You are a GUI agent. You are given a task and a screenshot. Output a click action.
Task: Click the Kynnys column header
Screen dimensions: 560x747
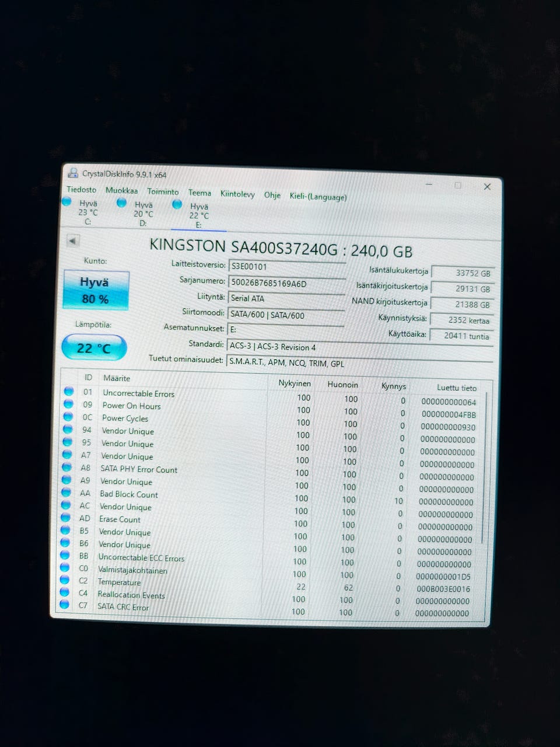pos(394,386)
